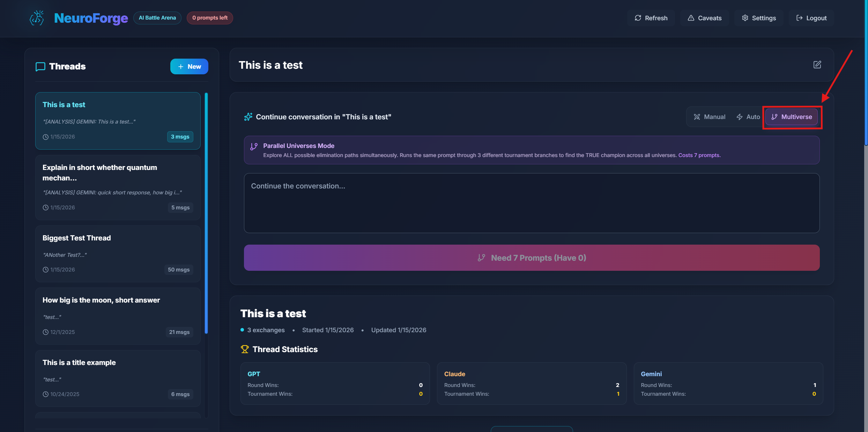868x432 pixels.
Task: Open Settings from the gear button
Action: coord(759,18)
